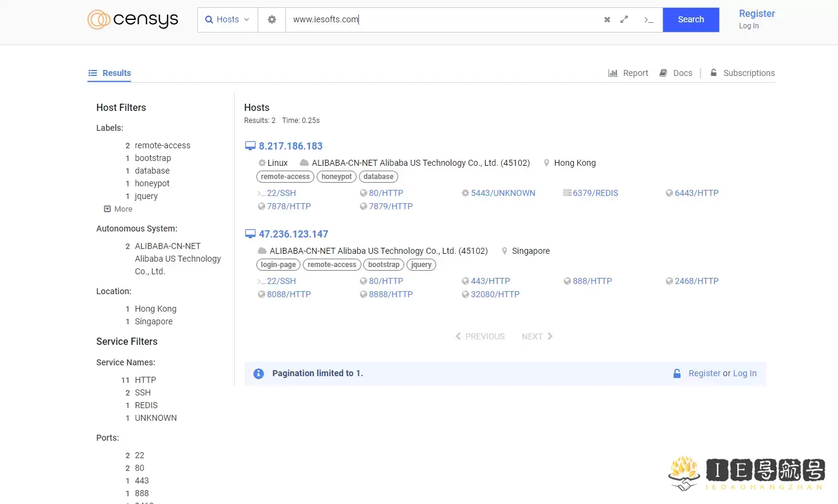The image size is (838, 504).
Task: Clear the search query with X icon
Action: coord(607,20)
